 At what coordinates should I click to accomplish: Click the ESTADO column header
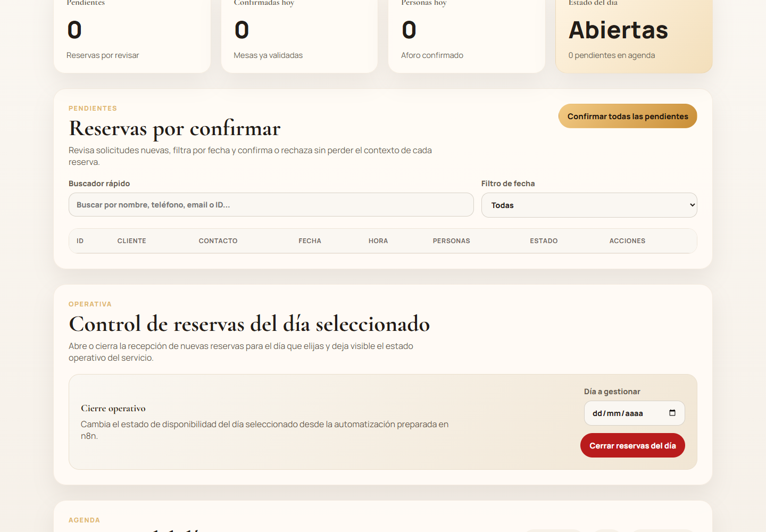coord(544,241)
